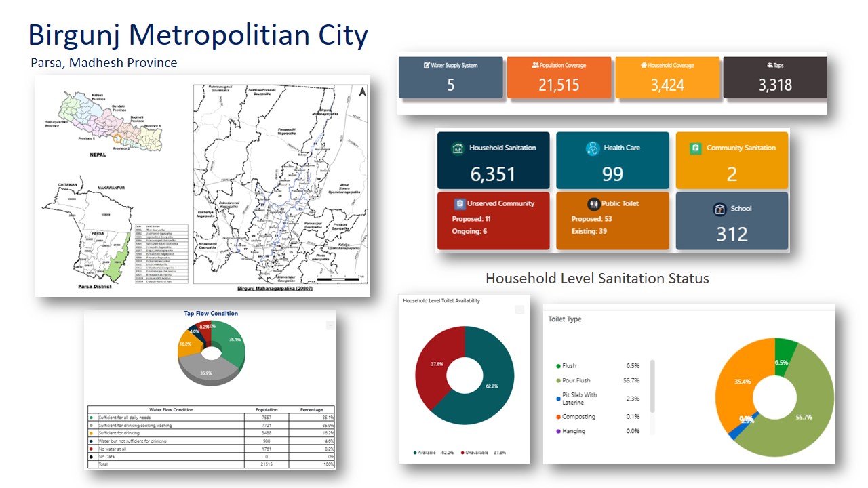Click the Public Toilet icon
The image size is (868, 488).
tap(594, 204)
